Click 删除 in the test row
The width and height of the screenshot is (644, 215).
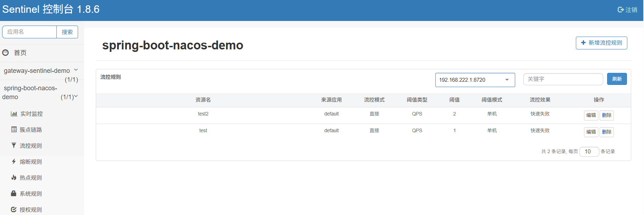tap(606, 132)
